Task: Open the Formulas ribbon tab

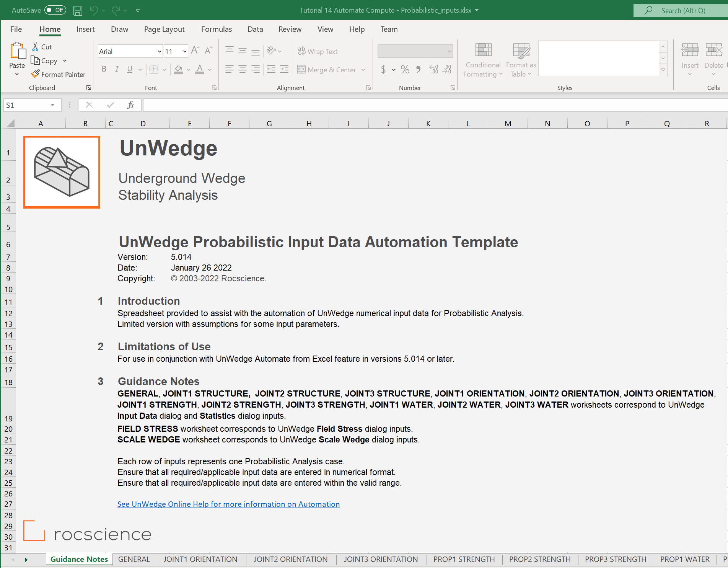Action: point(217,29)
